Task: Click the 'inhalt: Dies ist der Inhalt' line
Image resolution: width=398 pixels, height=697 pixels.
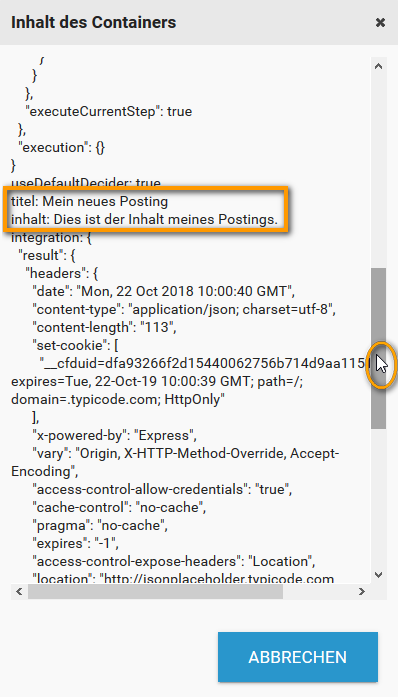Action: pos(144,219)
